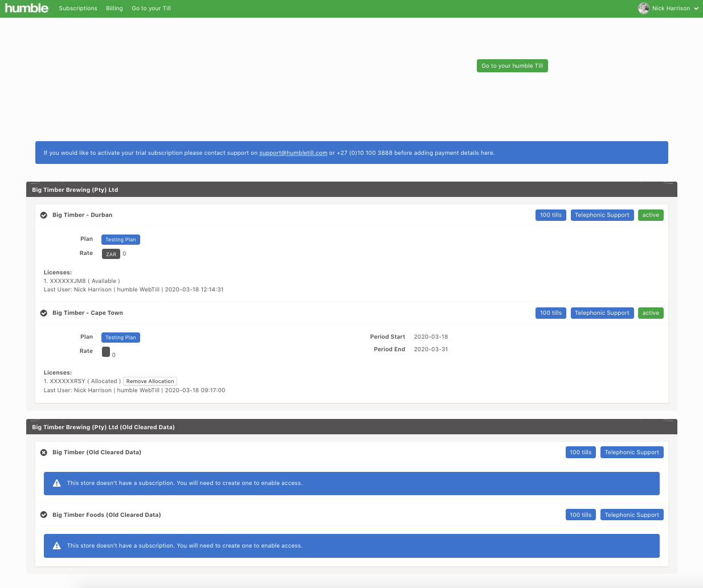Click Testing Plan badge under Durban

click(121, 240)
